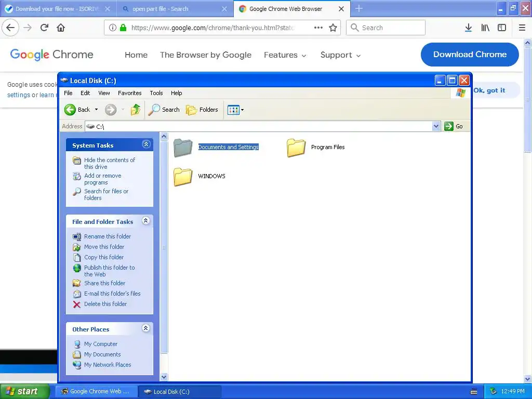Image resolution: width=532 pixels, height=399 pixels.
Task: Click the green padlock security icon
Action: tap(123, 28)
